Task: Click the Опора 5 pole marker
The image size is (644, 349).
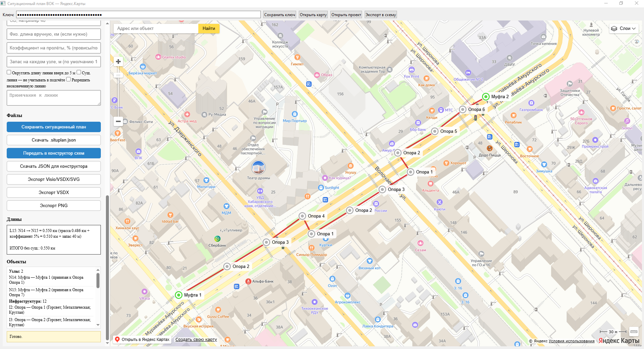Action: tap(435, 131)
